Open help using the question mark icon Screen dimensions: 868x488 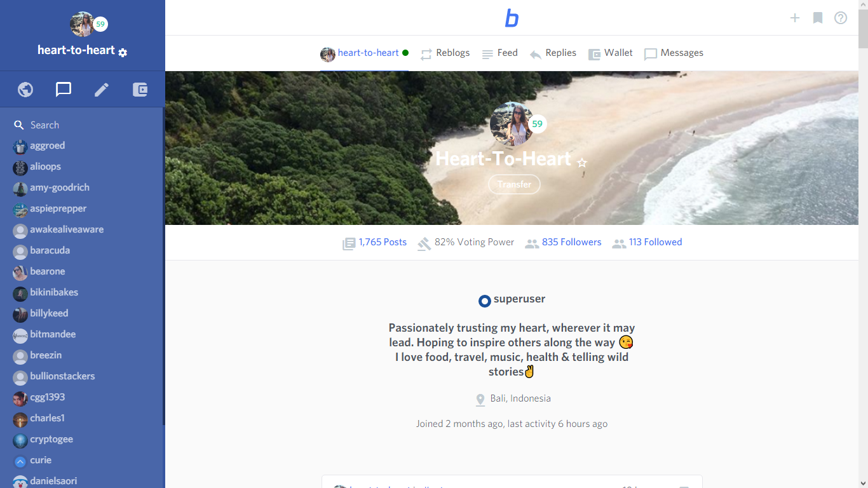pyautogui.click(x=841, y=18)
